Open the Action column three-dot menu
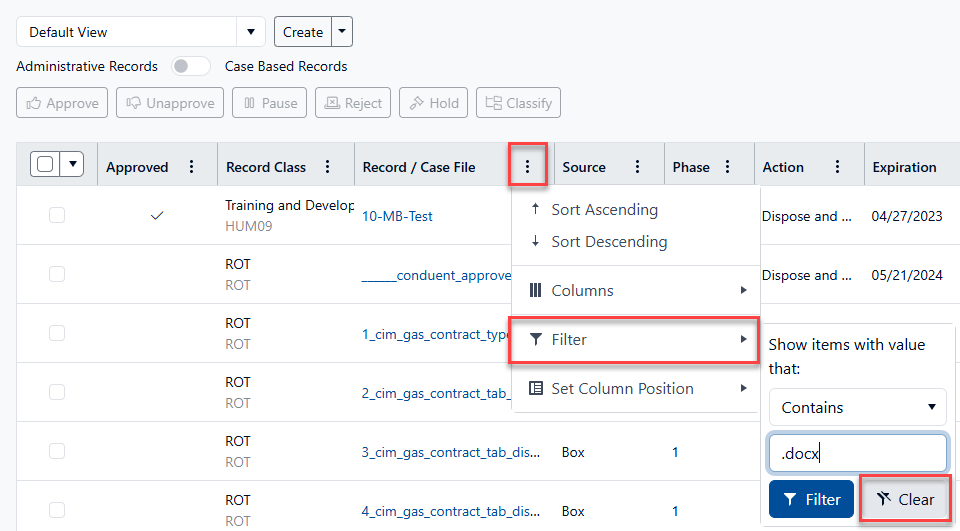 (837, 167)
